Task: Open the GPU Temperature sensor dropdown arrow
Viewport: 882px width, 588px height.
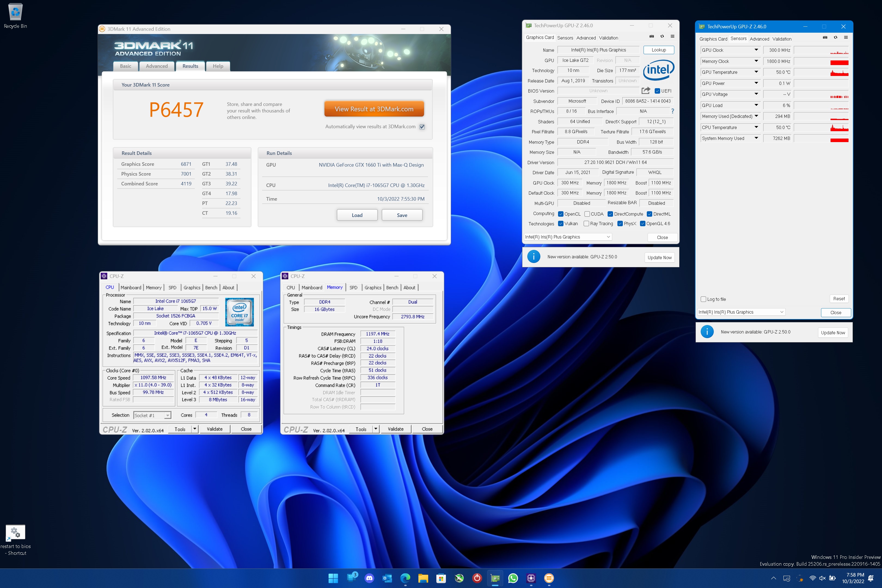Action: pos(757,72)
